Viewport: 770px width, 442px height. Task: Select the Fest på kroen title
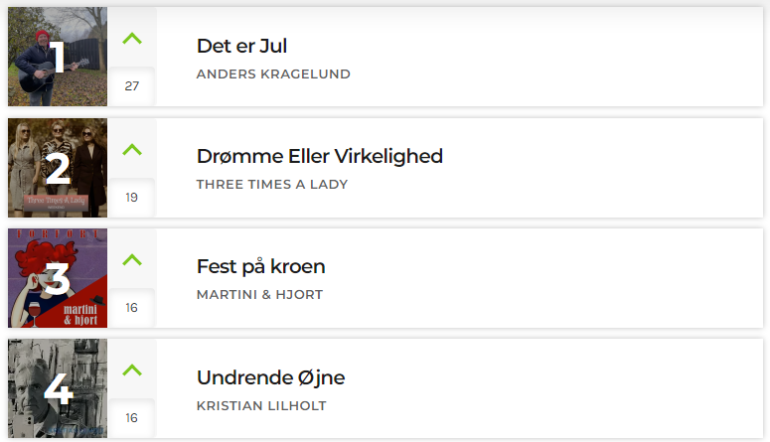click(261, 267)
